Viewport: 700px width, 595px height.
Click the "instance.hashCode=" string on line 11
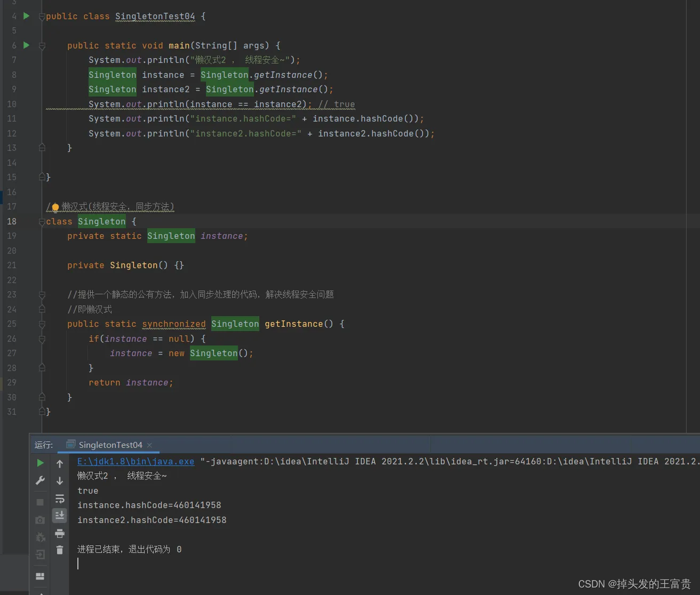click(x=243, y=118)
